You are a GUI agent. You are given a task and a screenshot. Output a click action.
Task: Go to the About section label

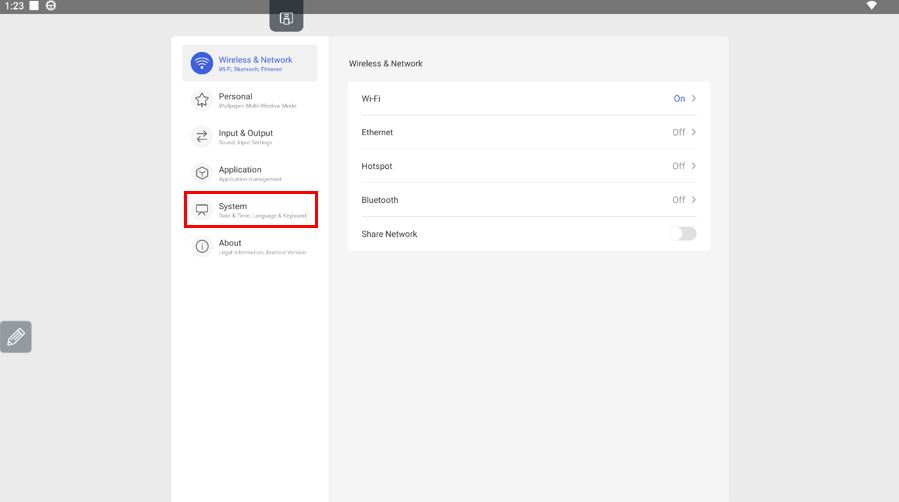click(x=230, y=243)
